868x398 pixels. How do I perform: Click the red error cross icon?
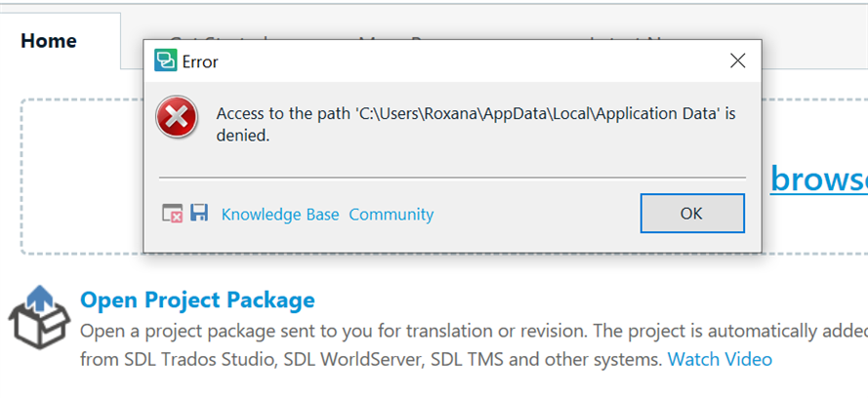pyautogui.click(x=177, y=117)
